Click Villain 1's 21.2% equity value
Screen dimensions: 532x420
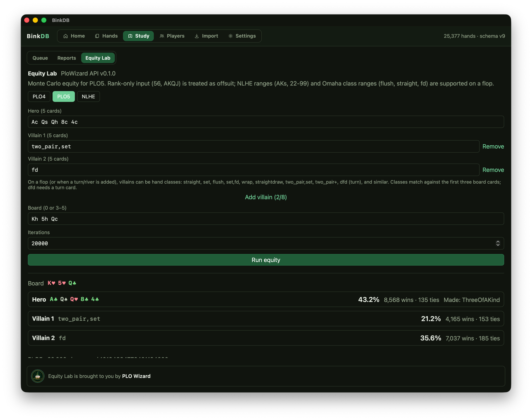pos(431,319)
